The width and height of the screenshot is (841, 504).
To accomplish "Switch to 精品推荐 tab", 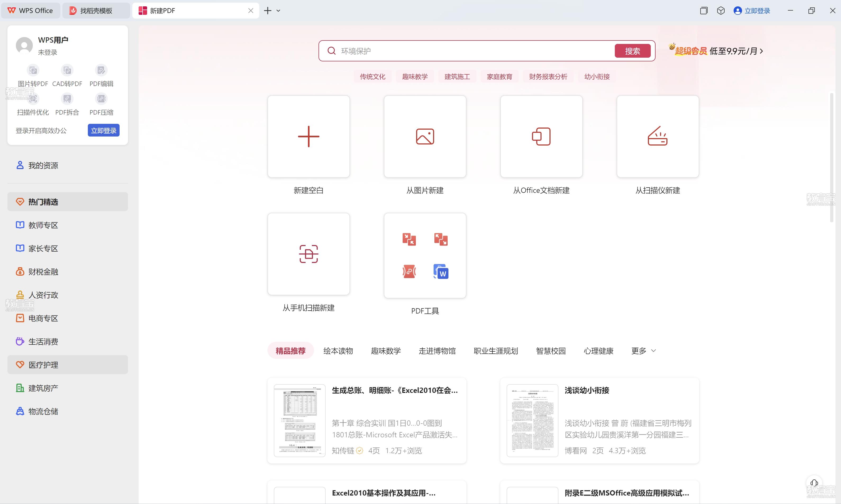I will 290,351.
